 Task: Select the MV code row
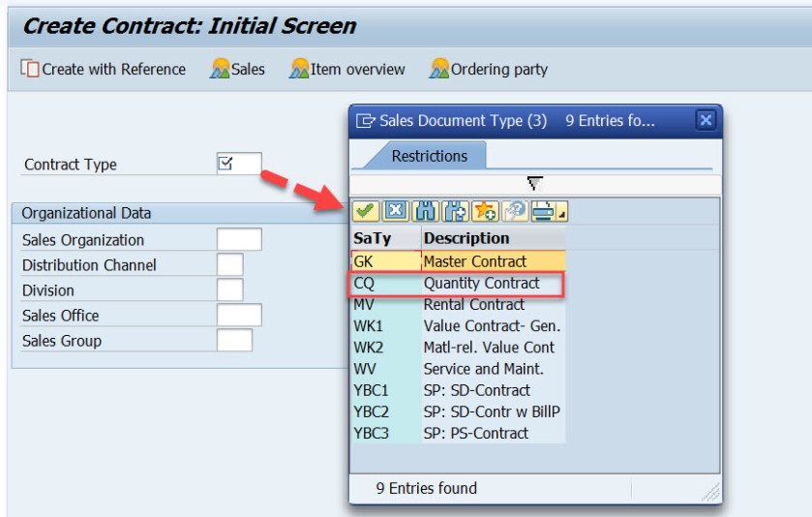[386, 305]
